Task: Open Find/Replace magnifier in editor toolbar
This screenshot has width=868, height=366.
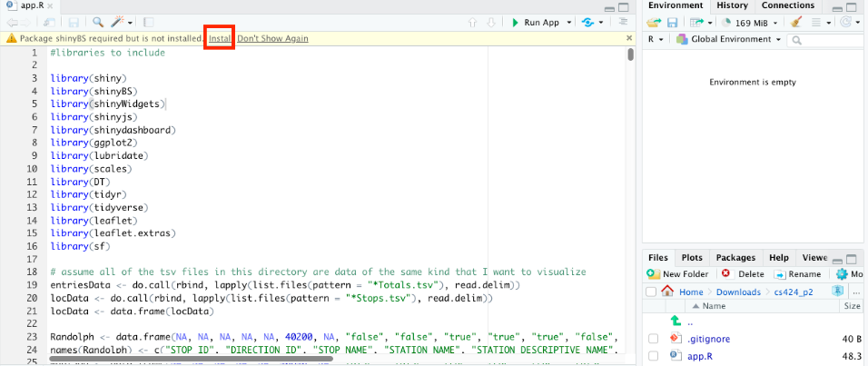Action: click(98, 22)
